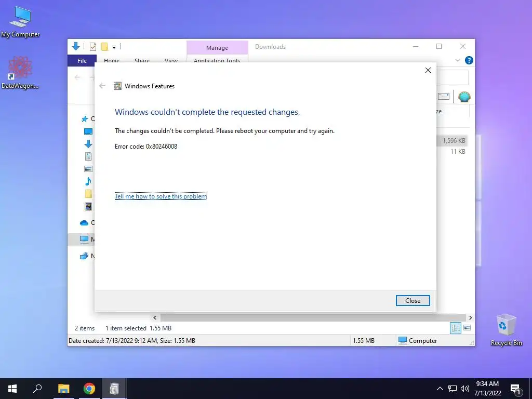Viewport: 532px width, 399px height.
Task: Select Downloads arrow in navigation pane
Action: tap(88, 144)
